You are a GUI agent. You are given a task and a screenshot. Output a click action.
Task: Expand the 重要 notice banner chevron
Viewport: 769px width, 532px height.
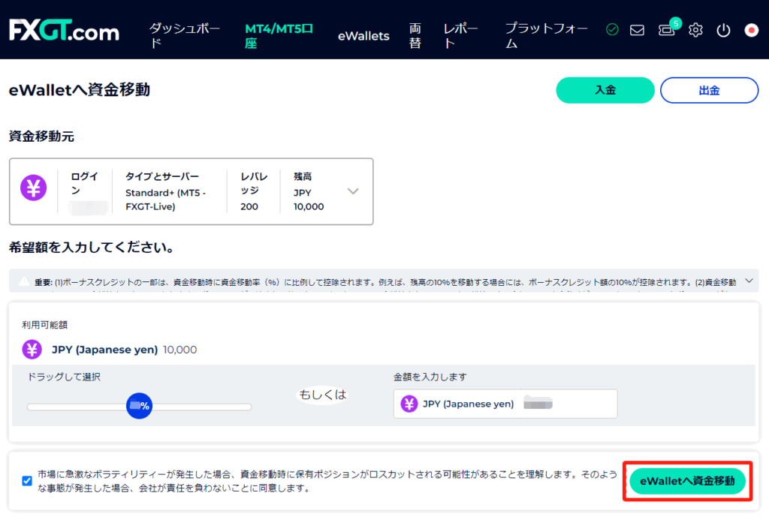(x=748, y=281)
